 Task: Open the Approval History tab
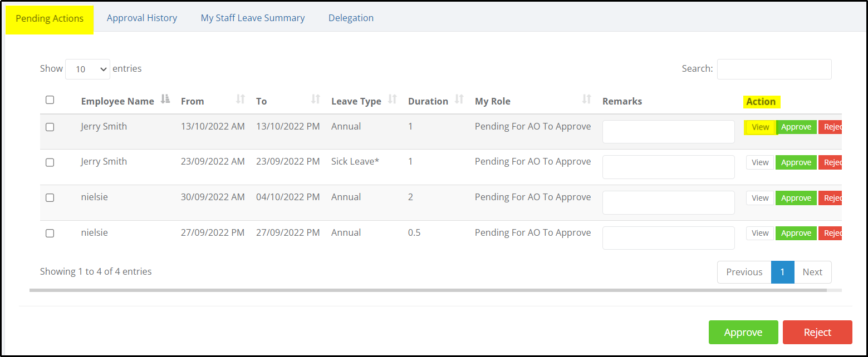coord(142,18)
